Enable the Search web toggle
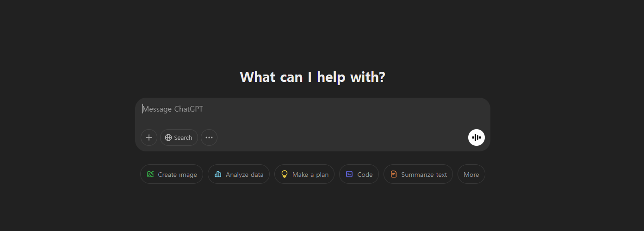644x231 pixels. tap(179, 137)
